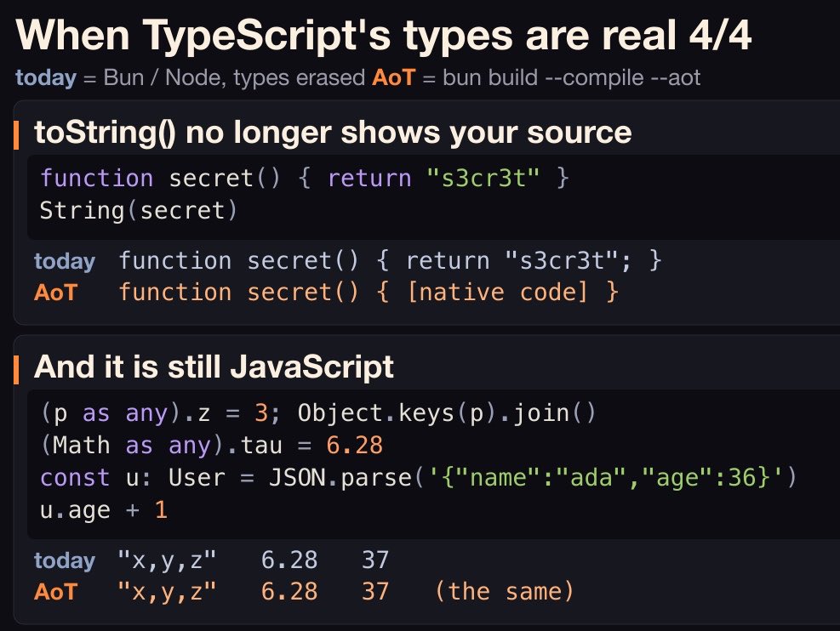The image size is (840, 631).
Task: Click the today output containing 'return "s3cr3t";'
Action: coord(390,261)
